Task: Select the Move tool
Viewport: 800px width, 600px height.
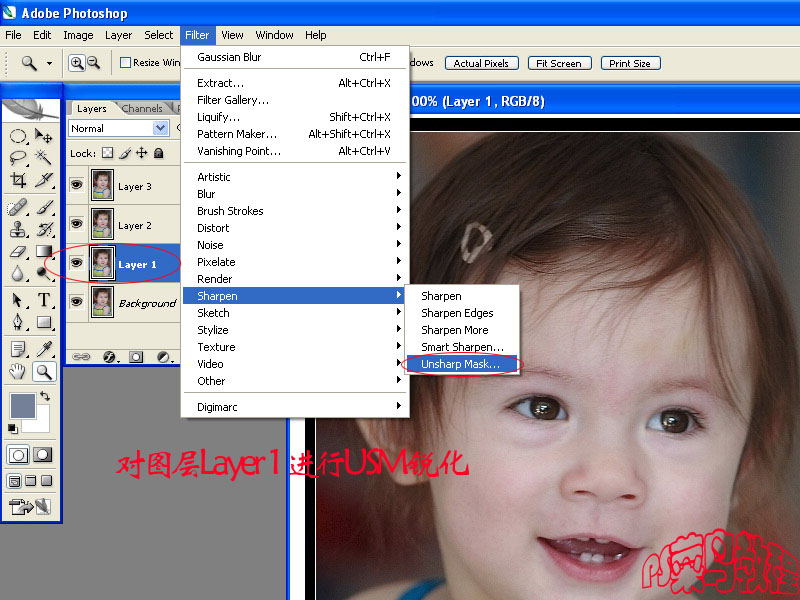Action: point(43,136)
